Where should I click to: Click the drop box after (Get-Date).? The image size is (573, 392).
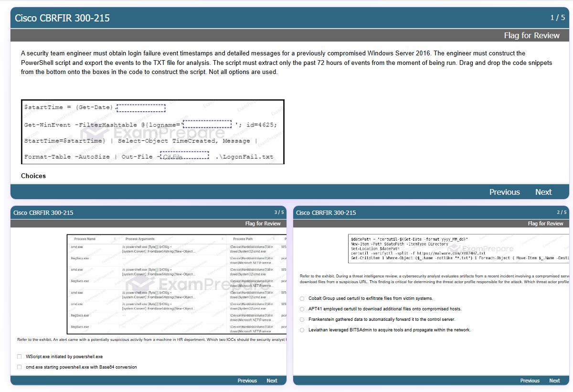click(141, 108)
